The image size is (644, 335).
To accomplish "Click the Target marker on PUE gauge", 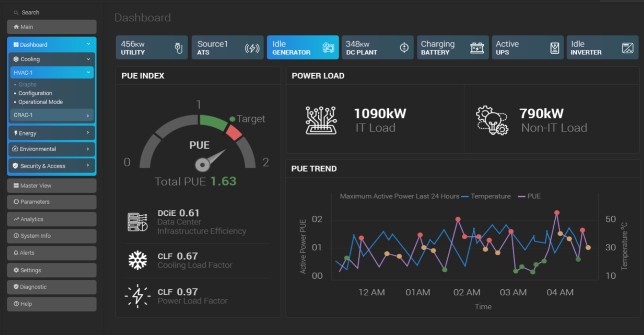I will point(232,119).
